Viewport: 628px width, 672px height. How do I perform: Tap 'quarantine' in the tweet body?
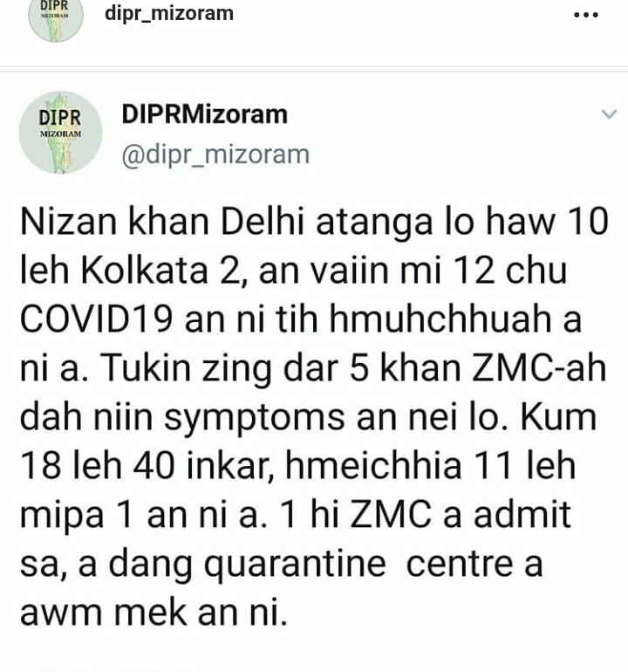pyautogui.click(x=295, y=566)
